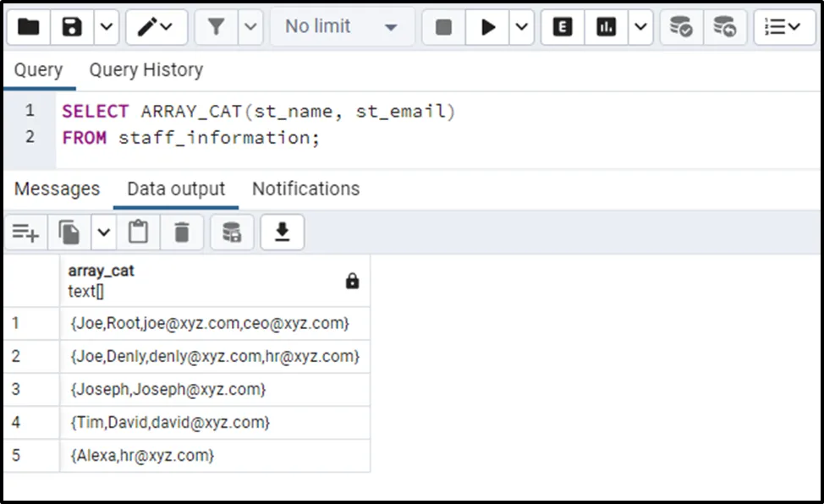The image size is (824, 504).
Task: Click the Edit pencil icon
Action: (149, 27)
